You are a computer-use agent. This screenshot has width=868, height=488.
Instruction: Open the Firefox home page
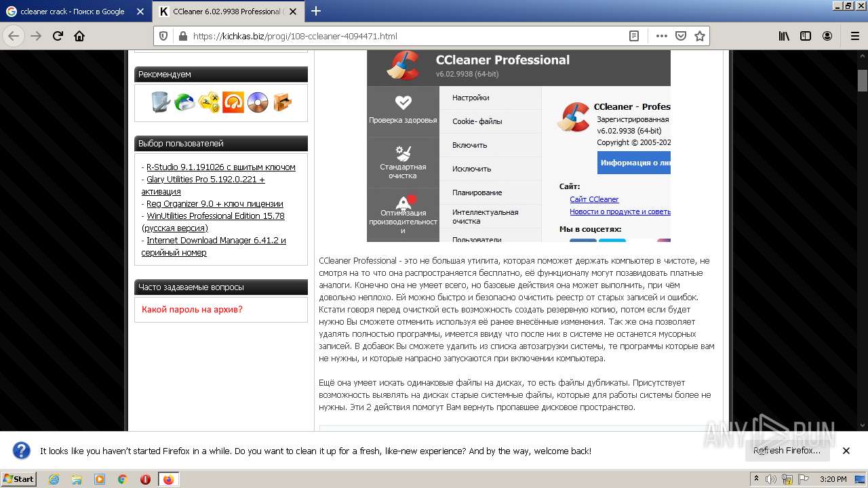click(79, 36)
